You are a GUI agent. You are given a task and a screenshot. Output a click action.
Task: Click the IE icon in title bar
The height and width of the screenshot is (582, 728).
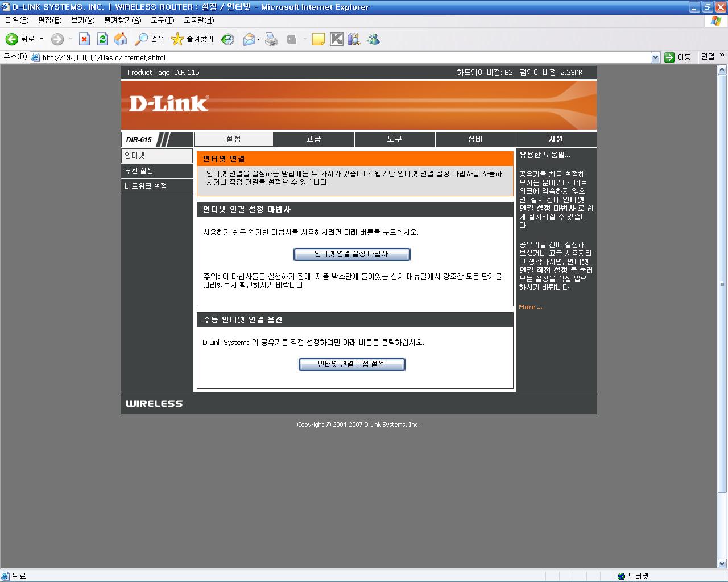[6, 7]
